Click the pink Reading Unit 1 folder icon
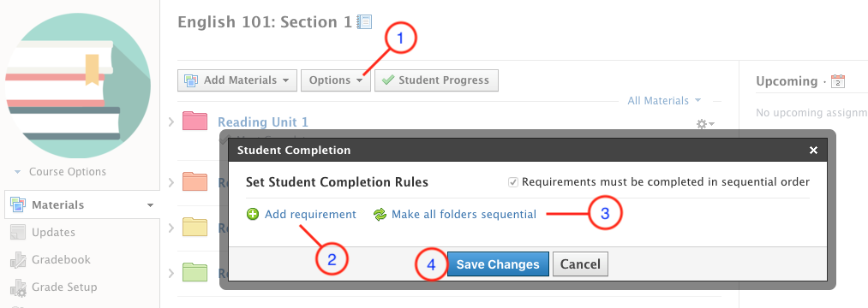 [195, 121]
